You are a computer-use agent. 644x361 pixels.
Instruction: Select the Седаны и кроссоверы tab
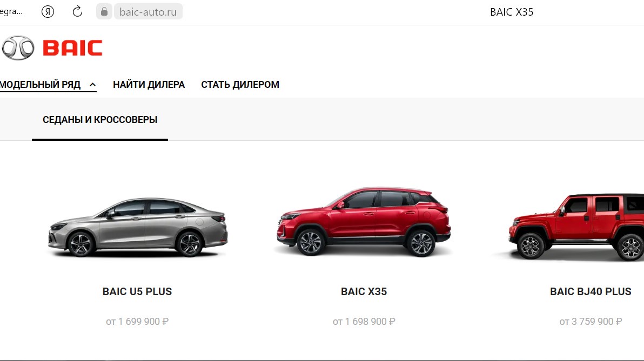[x=100, y=120]
